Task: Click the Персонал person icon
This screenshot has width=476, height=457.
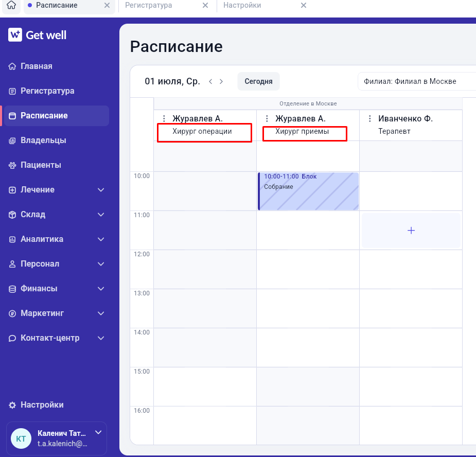Action: click(12, 264)
